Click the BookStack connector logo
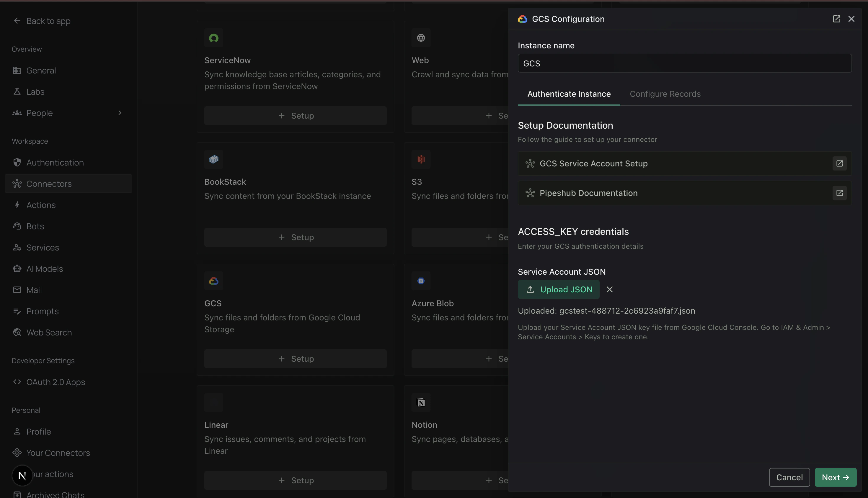Viewport: 868px width, 498px height. pyautogui.click(x=213, y=159)
